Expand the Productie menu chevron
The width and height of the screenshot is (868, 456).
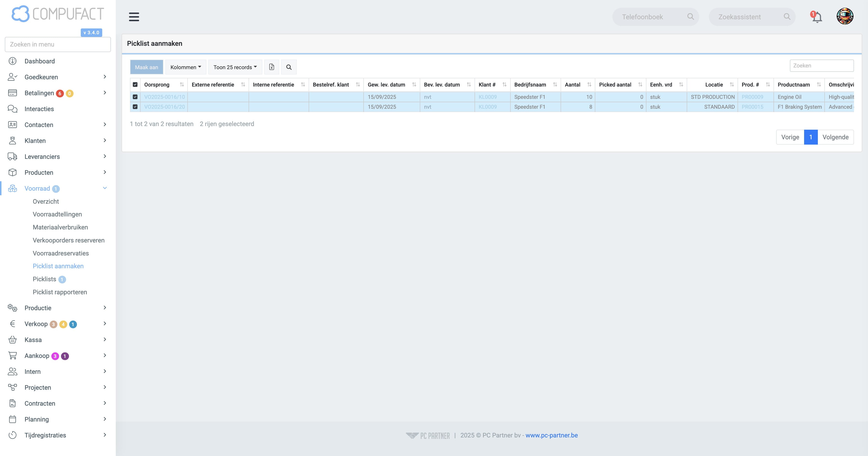(x=105, y=308)
